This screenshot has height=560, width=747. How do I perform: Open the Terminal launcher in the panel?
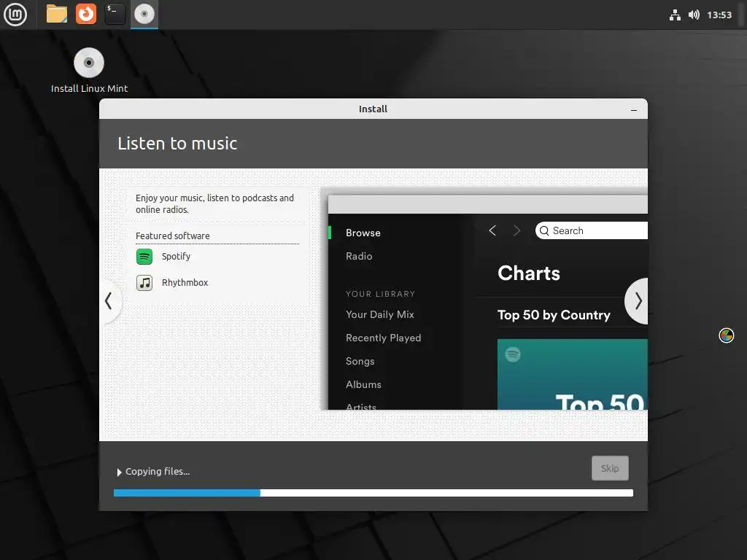tap(115, 15)
